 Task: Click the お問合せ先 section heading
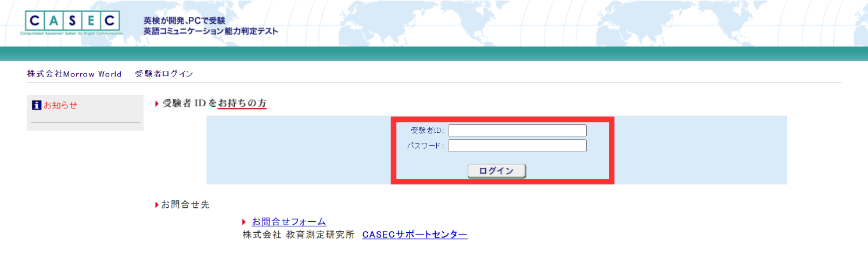point(185,204)
